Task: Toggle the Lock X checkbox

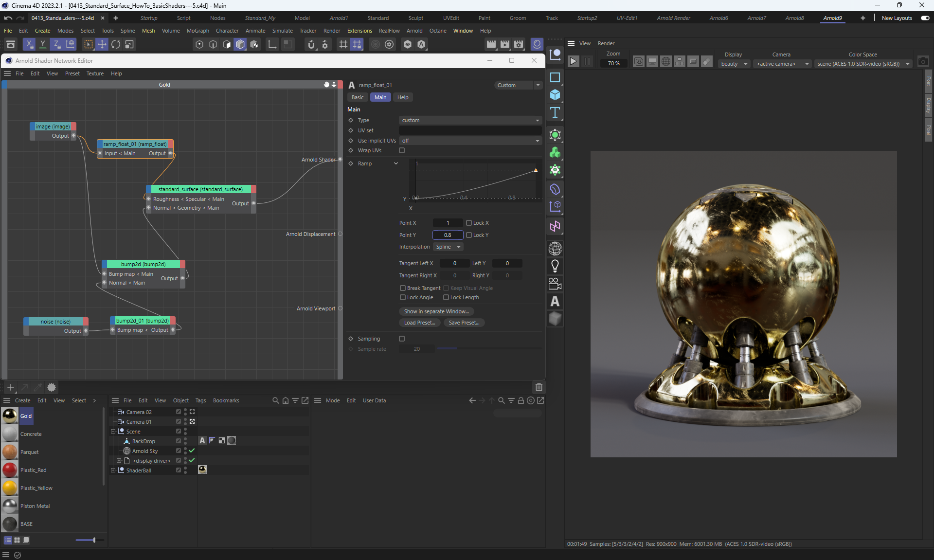Action: [x=469, y=223]
